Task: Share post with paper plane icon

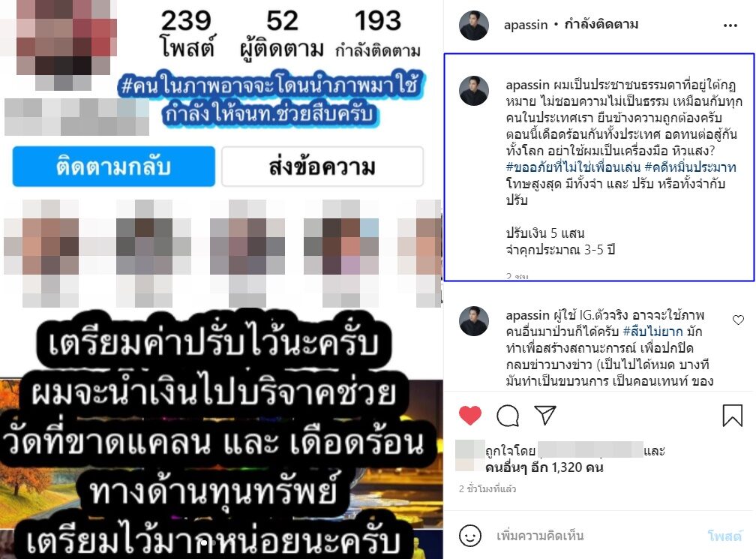Action: coord(545,415)
